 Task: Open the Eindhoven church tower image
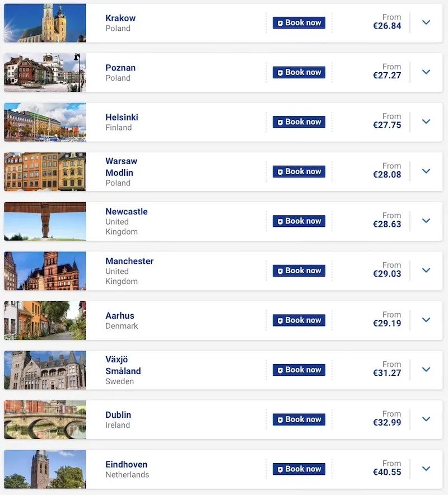[x=45, y=469]
